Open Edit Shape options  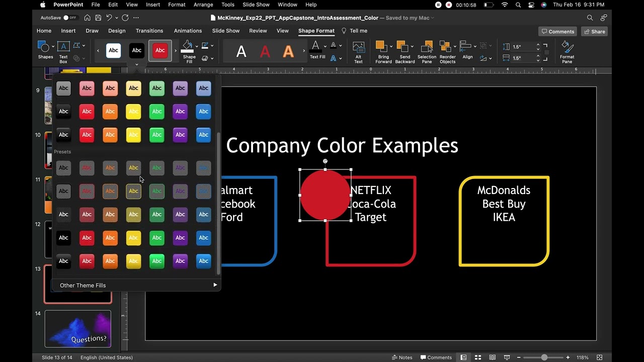(x=76, y=46)
